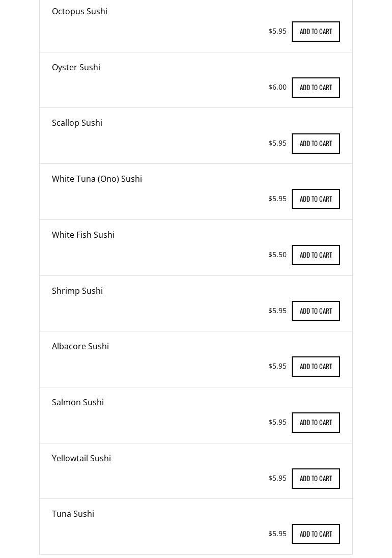Add Tuna Sushi to cart

coord(316,534)
